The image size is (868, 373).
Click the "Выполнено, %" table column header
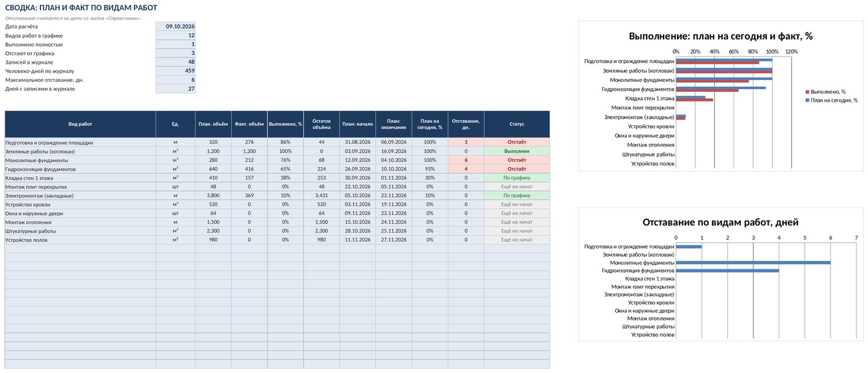[x=286, y=124]
